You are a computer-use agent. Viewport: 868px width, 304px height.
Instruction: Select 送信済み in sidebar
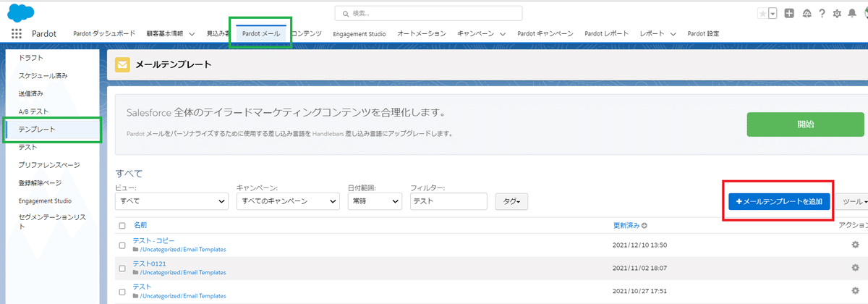click(x=31, y=93)
